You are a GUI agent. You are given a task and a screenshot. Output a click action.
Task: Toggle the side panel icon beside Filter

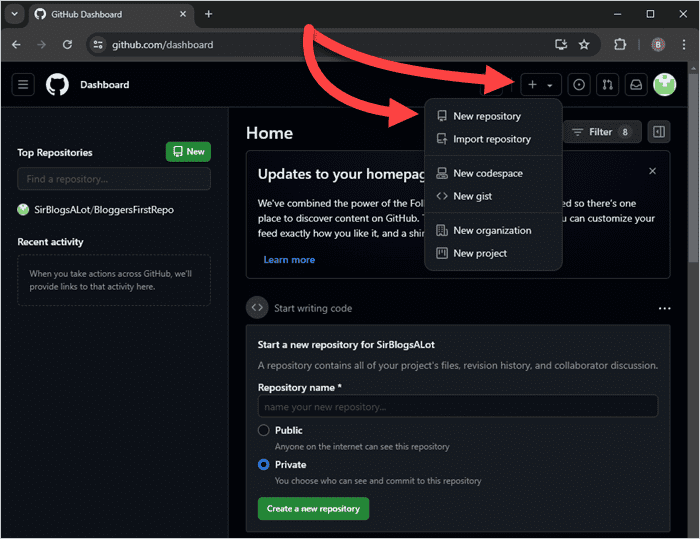[x=658, y=132]
